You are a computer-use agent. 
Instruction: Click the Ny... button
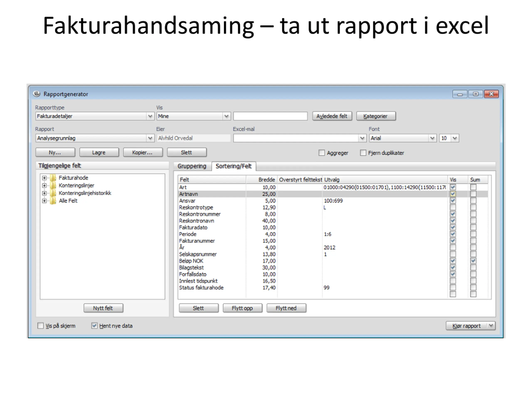point(55,153)
